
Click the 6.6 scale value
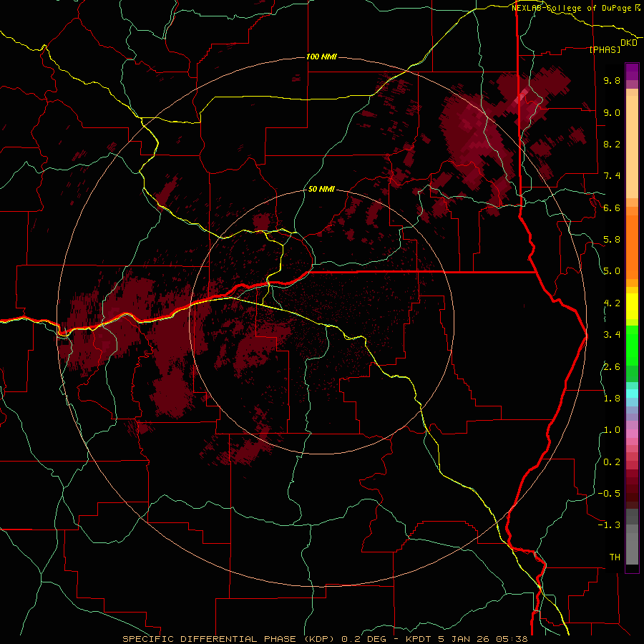pyautogui.click(x=612, y=208)
